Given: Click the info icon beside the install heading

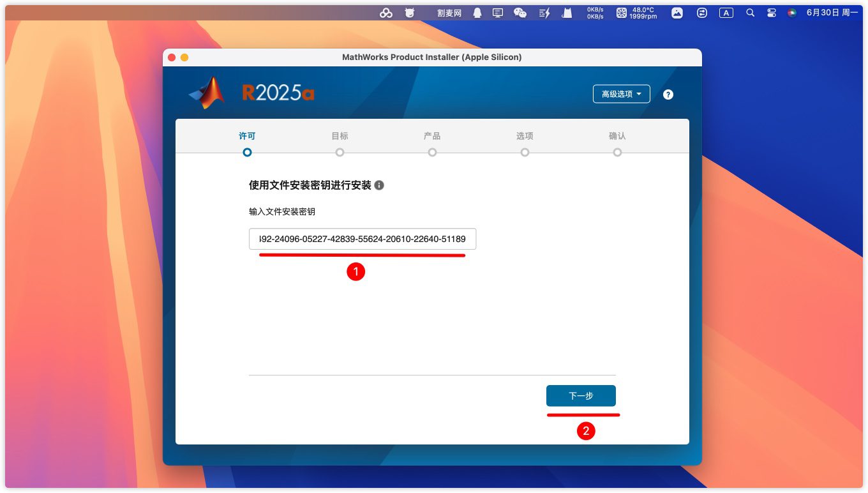Looking at the screenshot, I should (379, 185).
